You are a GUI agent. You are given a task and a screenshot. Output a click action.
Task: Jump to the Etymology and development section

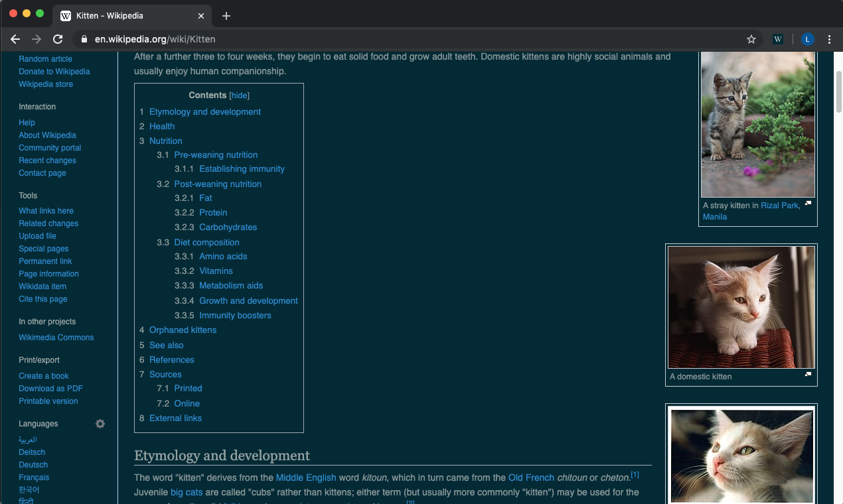204,111
